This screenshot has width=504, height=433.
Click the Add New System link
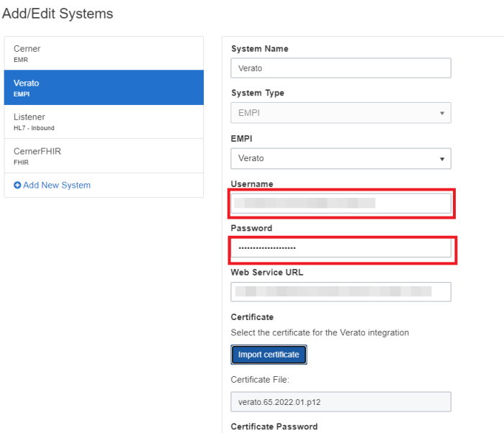pyautogui.click(x=56, y=186)
